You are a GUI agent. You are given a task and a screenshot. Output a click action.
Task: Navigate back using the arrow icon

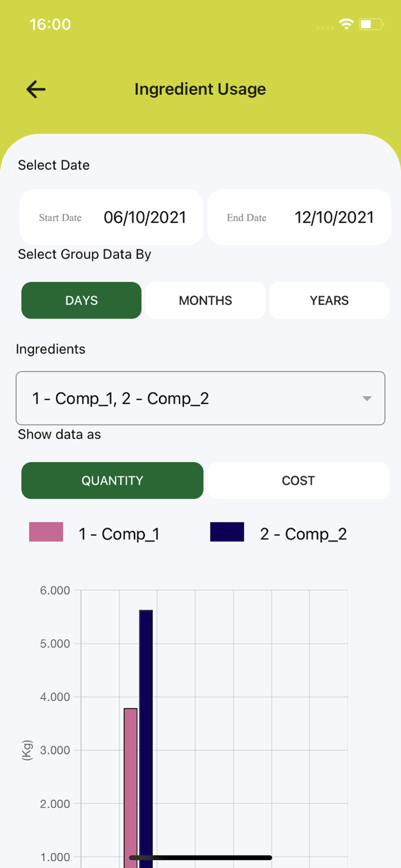pos(35,89)
